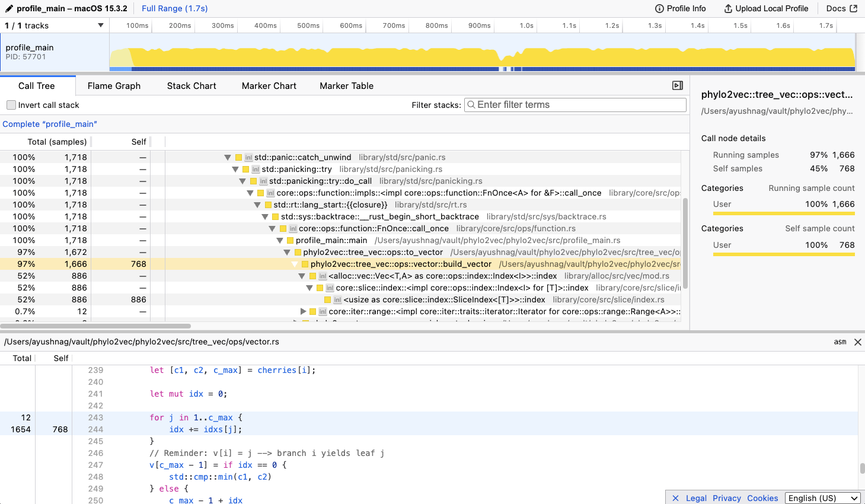The height and width of the screenshot is (504, 865).
Task: Collapse std::rt::lang_start::{{closure}} node
Action: click(x=257, y=205)
